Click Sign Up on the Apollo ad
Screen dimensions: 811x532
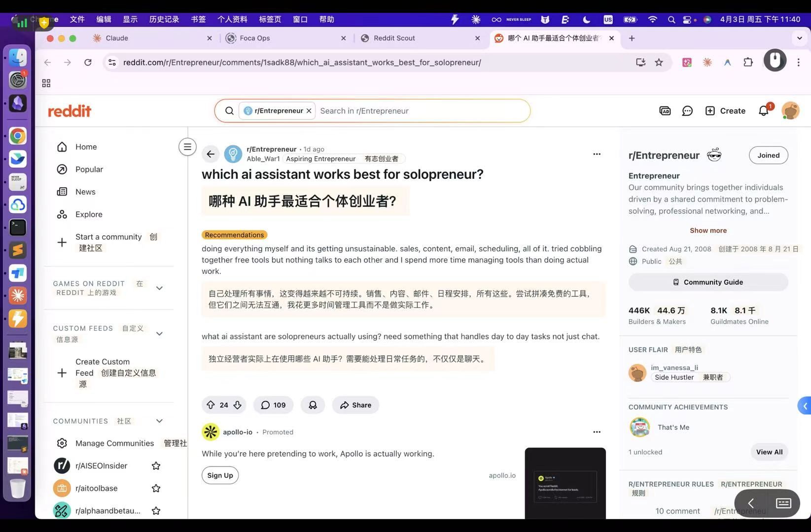(x=220, y=475)
